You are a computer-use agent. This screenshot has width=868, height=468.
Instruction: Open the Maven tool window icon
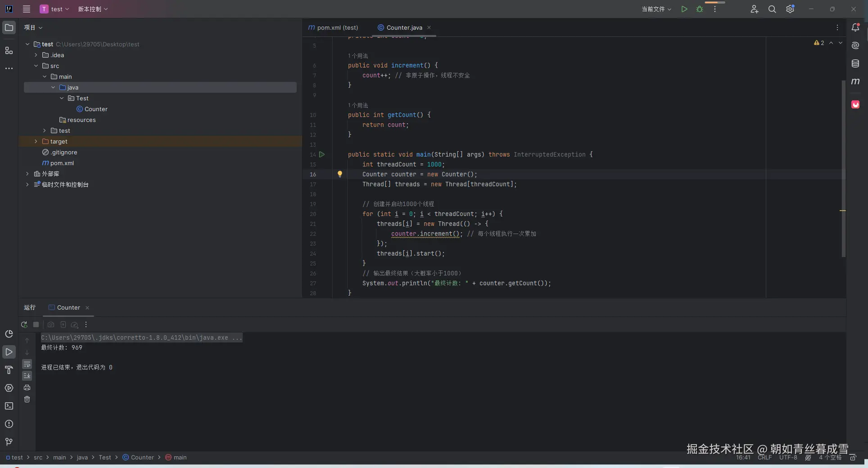pos(855,81)
